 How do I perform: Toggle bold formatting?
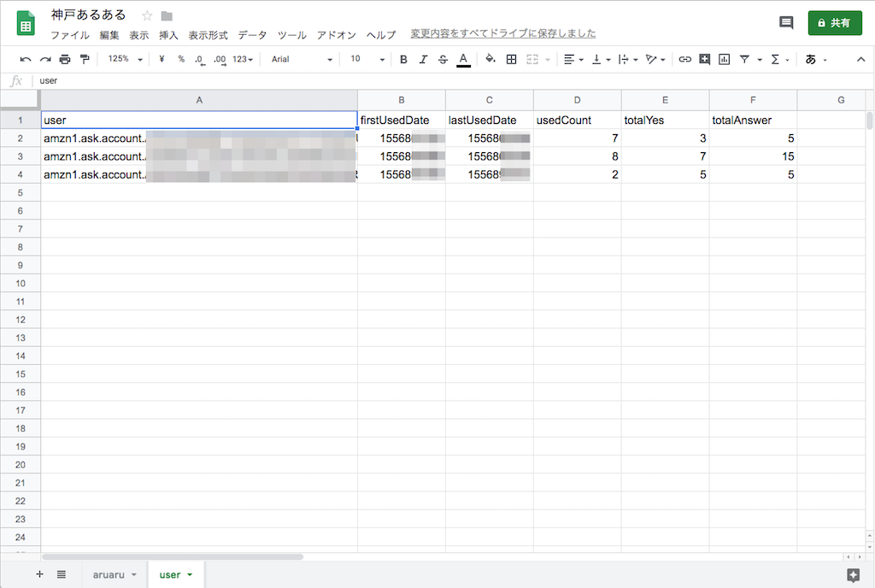pos(403,59)
